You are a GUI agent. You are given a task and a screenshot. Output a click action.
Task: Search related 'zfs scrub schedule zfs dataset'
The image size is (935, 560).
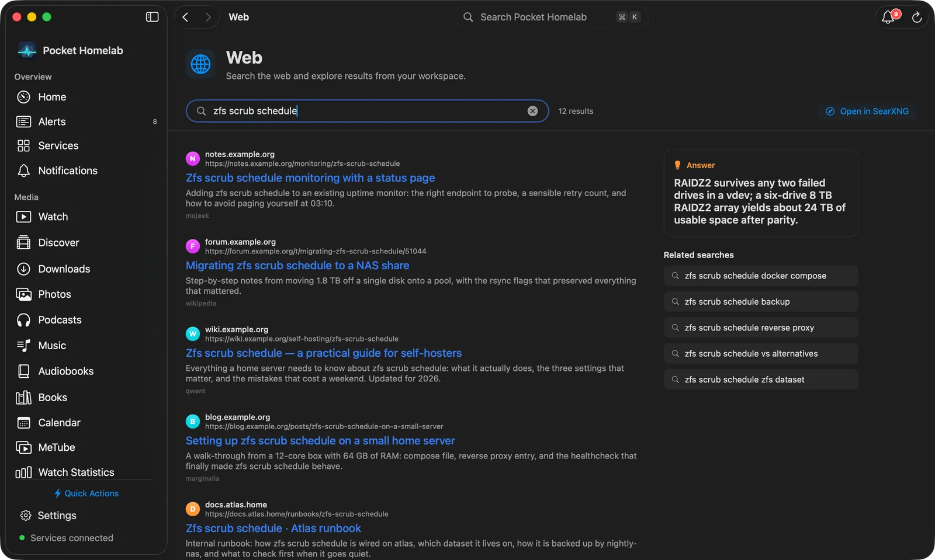(761, 380)
